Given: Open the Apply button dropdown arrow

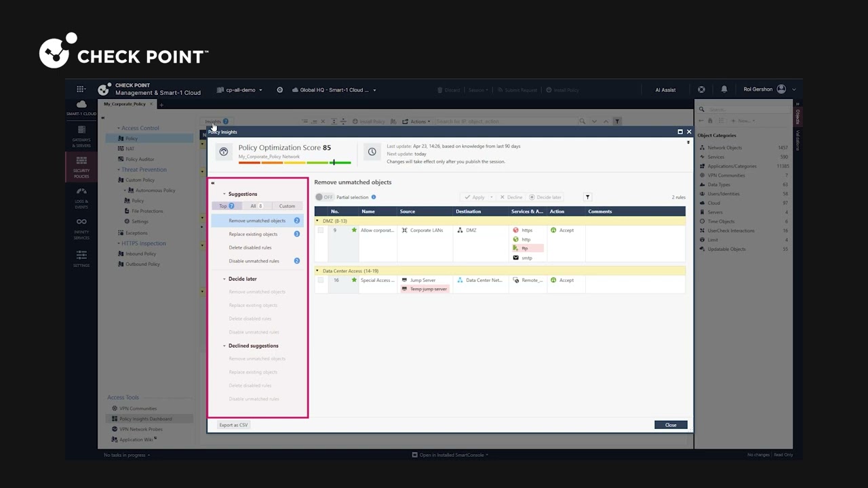Looking at the screenshot, I should (491, 197).
